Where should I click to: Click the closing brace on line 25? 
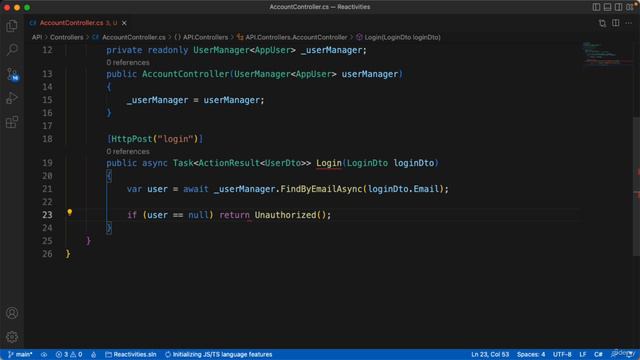(x=88, y=241)
